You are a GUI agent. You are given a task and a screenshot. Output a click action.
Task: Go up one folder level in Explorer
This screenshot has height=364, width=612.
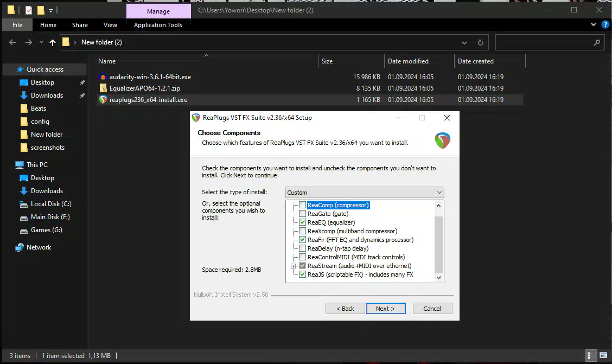[52, 42]
